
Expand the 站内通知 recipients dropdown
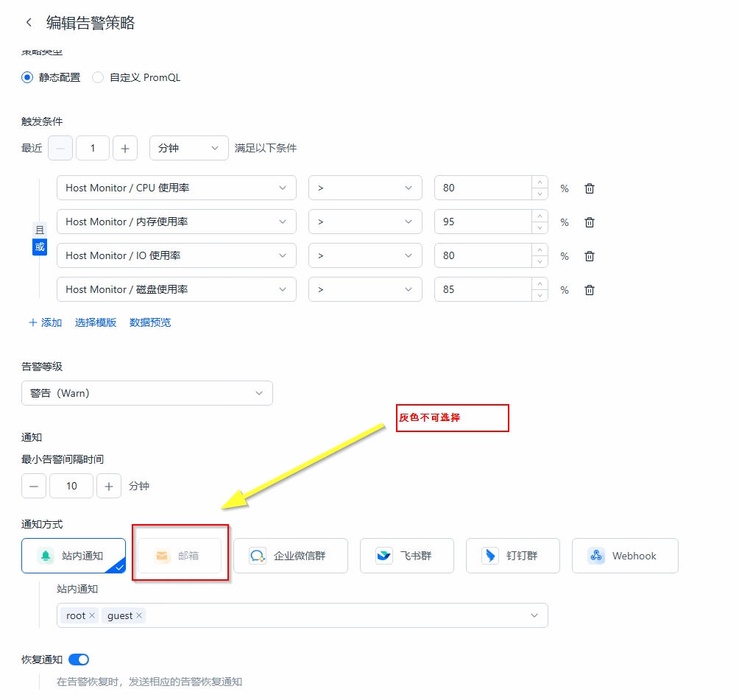click(x=534, y=615)
